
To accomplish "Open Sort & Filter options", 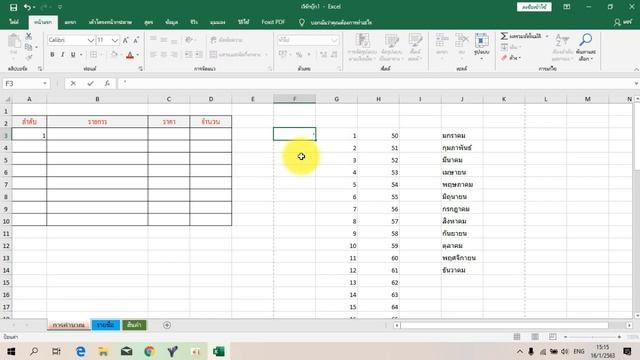I will [562, 47].
